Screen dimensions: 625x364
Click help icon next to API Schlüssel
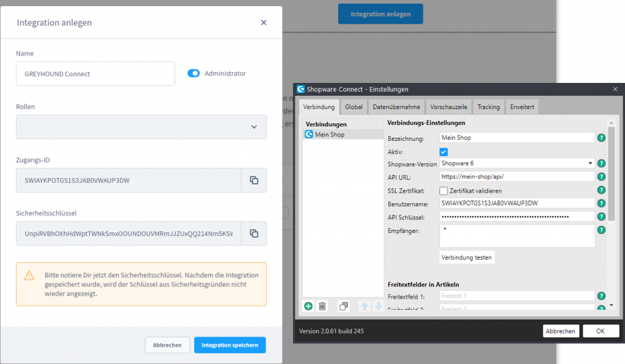[x=601, y=216]
